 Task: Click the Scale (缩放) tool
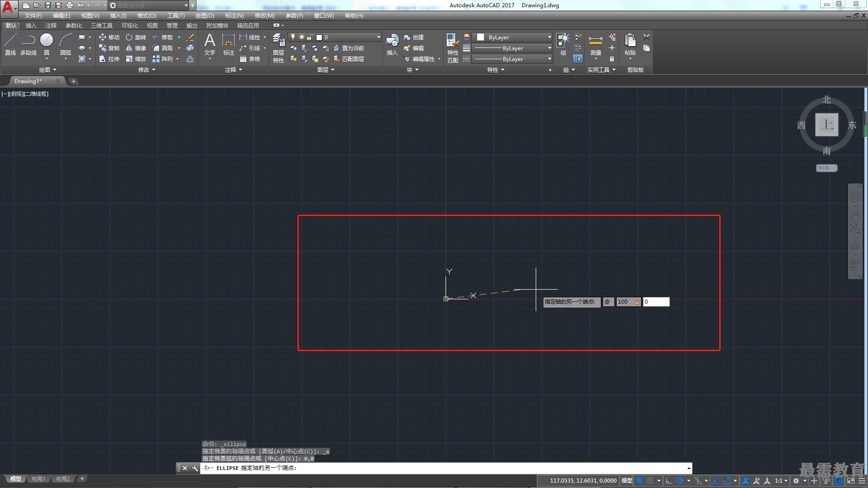(136, 59)
